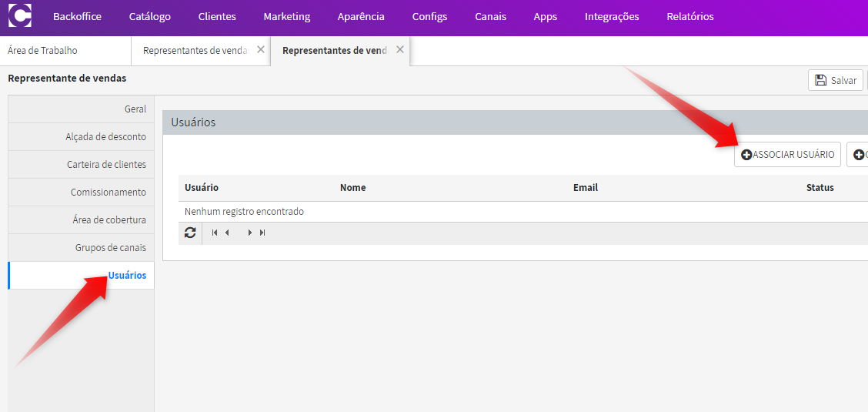Viewport: 868px width, 412px height.
Task: Open the Aparência menu
Action: click(x=361, y=17)
